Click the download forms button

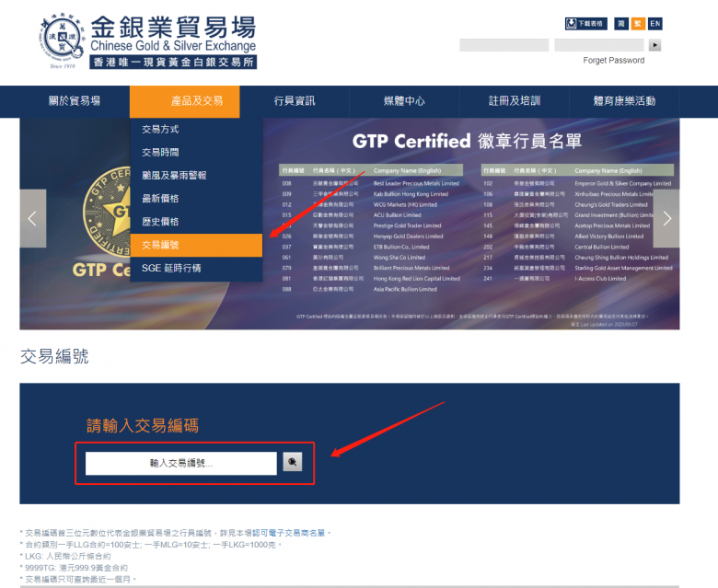click(x=585, y=24)
